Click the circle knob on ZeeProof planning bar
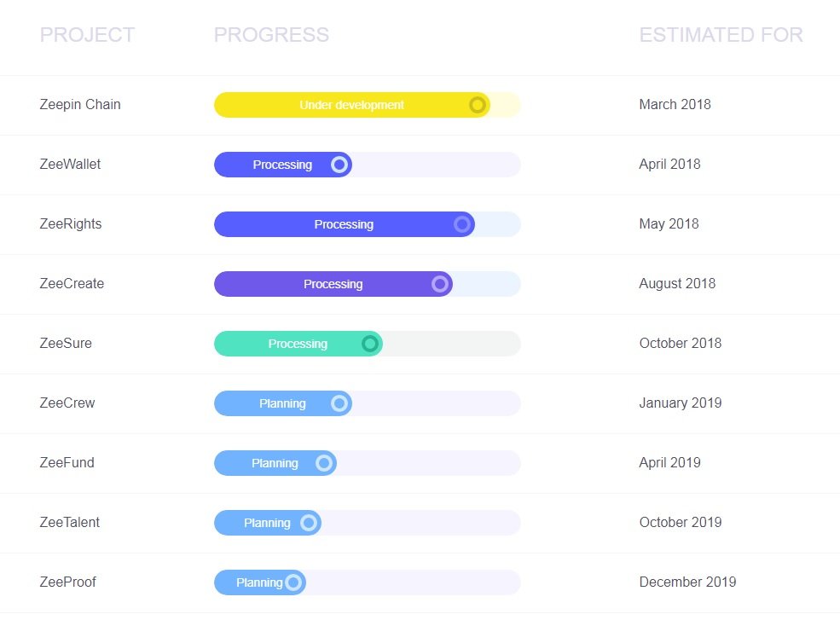 tap(293, 582)
